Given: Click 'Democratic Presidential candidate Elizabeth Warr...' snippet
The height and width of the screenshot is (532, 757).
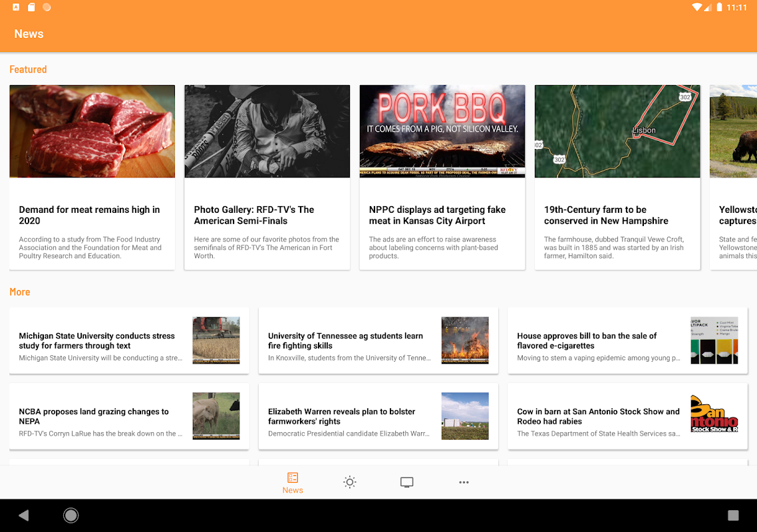Looking at the screenshot, I should tap(349, 434).
